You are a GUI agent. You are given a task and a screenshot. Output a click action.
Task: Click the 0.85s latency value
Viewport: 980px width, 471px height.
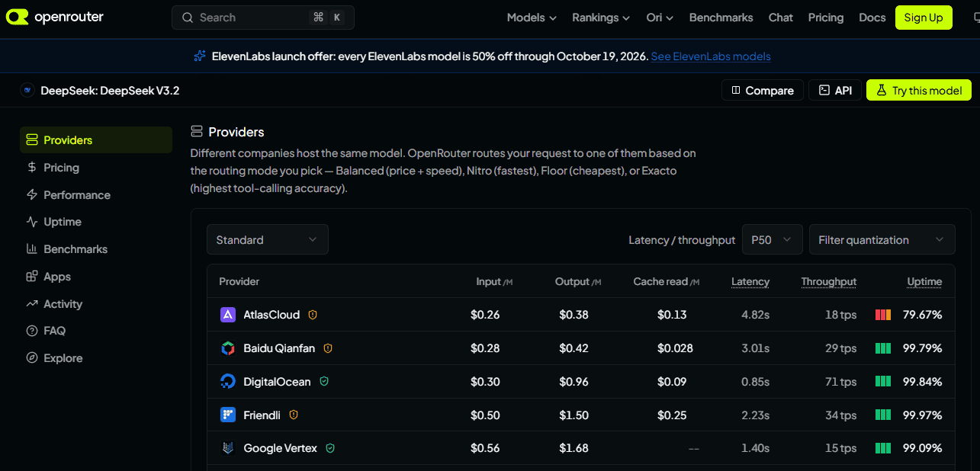(x=755, y=382)
